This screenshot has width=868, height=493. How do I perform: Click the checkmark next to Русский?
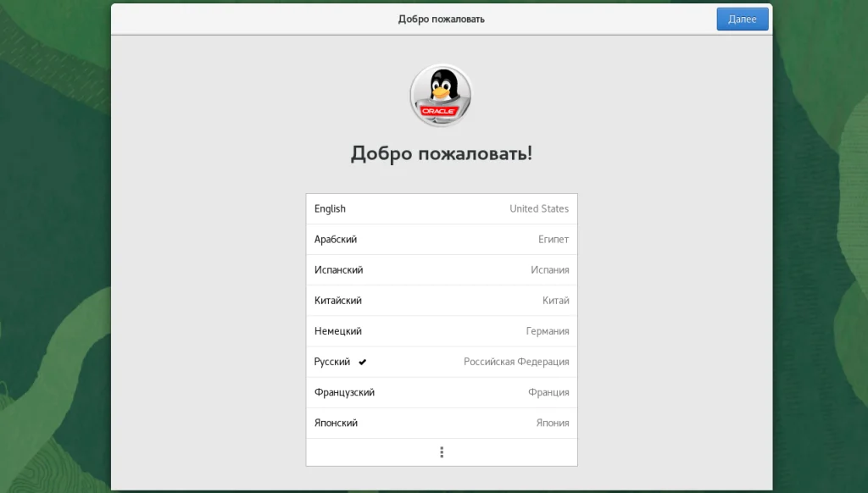tap(362, 362)
